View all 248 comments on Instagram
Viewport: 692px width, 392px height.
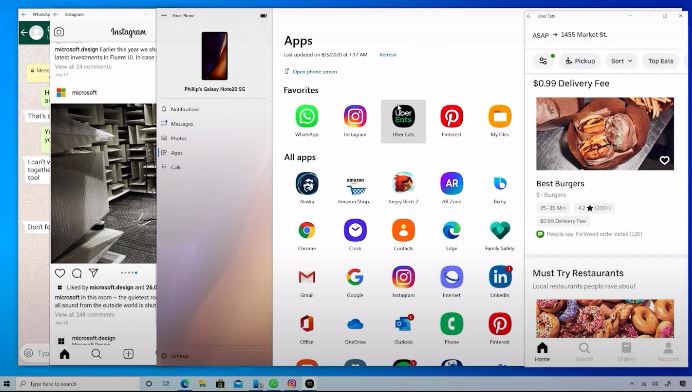[x=85, y=315]
